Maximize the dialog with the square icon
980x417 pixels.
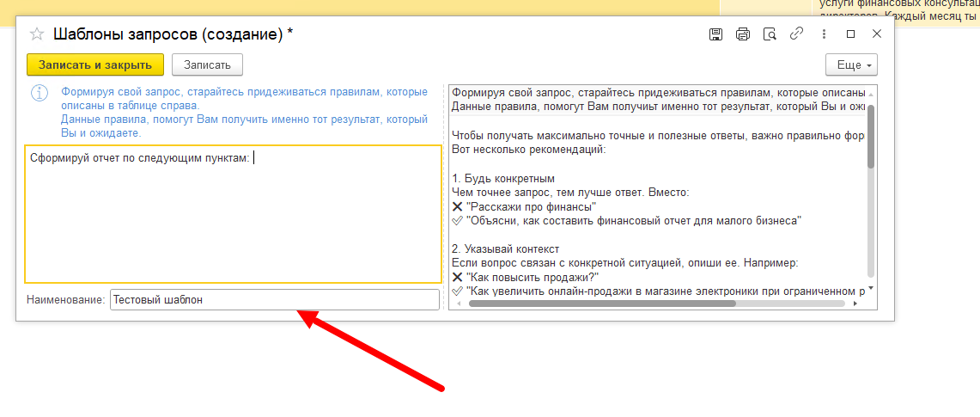850,34
